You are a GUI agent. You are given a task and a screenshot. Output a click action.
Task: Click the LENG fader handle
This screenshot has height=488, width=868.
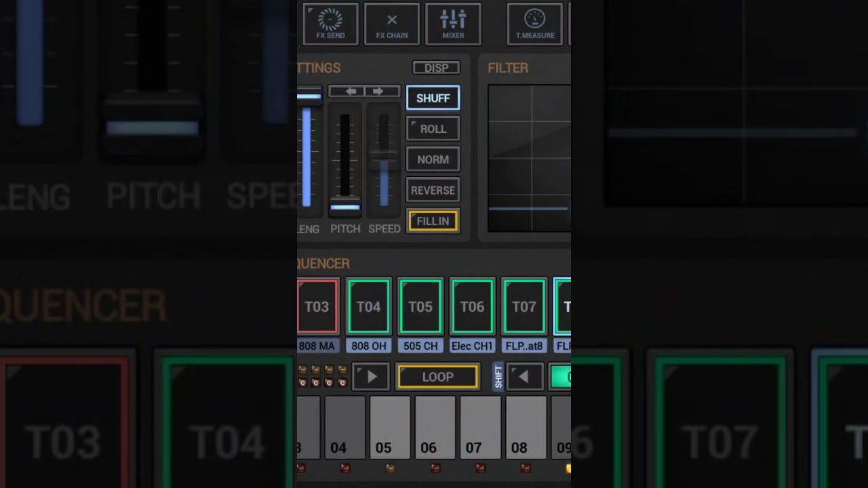coord(309,96)
